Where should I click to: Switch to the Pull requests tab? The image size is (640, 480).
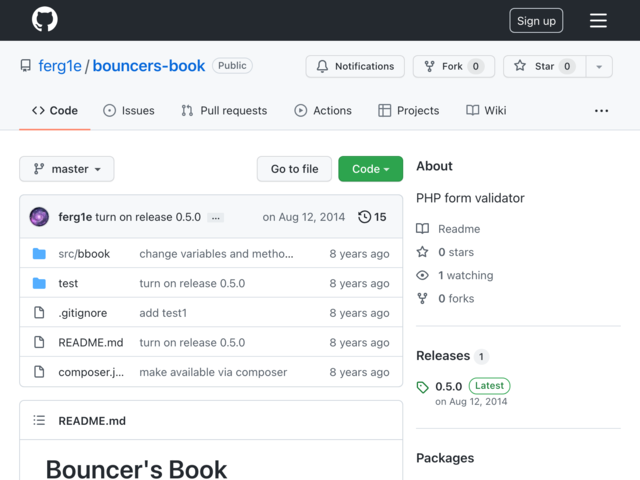point(224,111)
